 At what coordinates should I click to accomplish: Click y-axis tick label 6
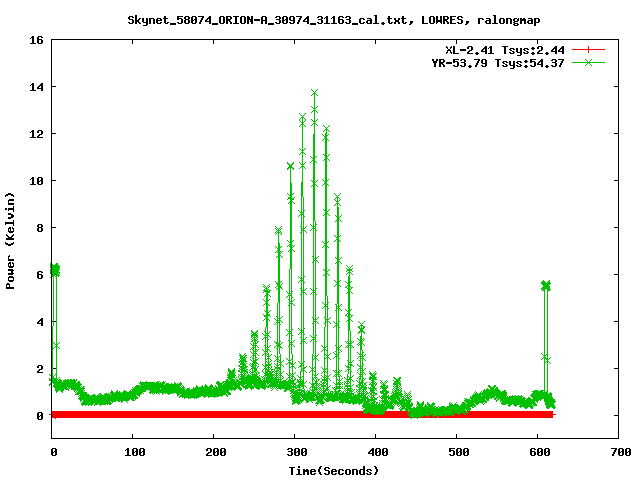click(40, 275)
